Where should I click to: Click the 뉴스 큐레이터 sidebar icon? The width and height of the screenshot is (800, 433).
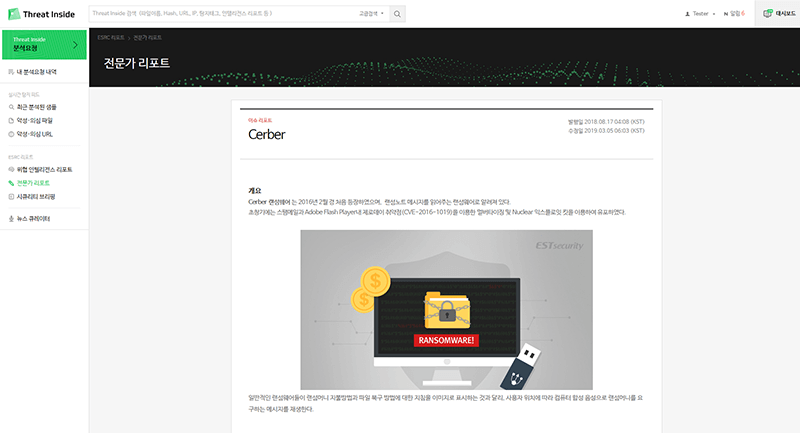tap(10, 218)
